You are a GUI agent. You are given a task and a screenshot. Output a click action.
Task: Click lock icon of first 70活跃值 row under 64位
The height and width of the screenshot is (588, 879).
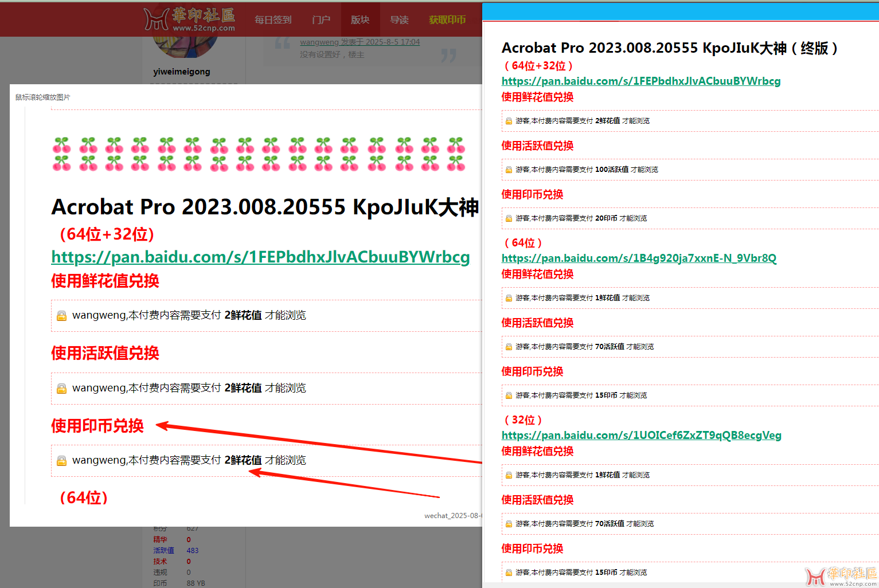pos(509,347)
